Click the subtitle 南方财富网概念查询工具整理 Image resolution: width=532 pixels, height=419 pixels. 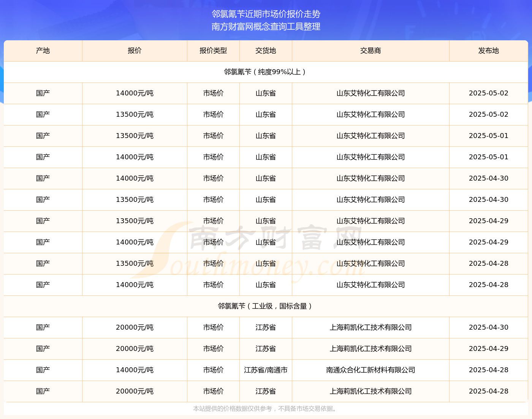[266, 27]
